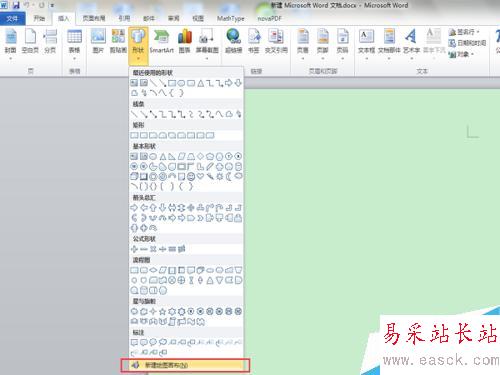Choose the 5-point star shape
Screen dimensions: 500x375
point(162,312)
